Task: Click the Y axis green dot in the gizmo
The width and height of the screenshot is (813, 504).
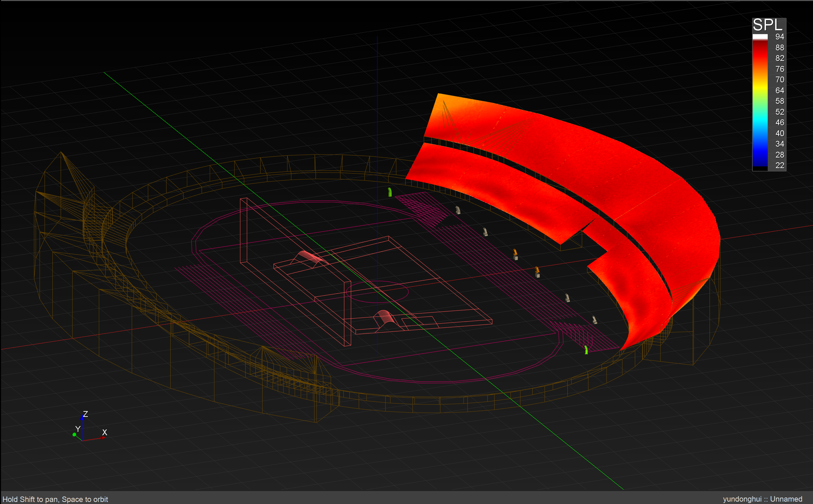Action: point(74,435)
